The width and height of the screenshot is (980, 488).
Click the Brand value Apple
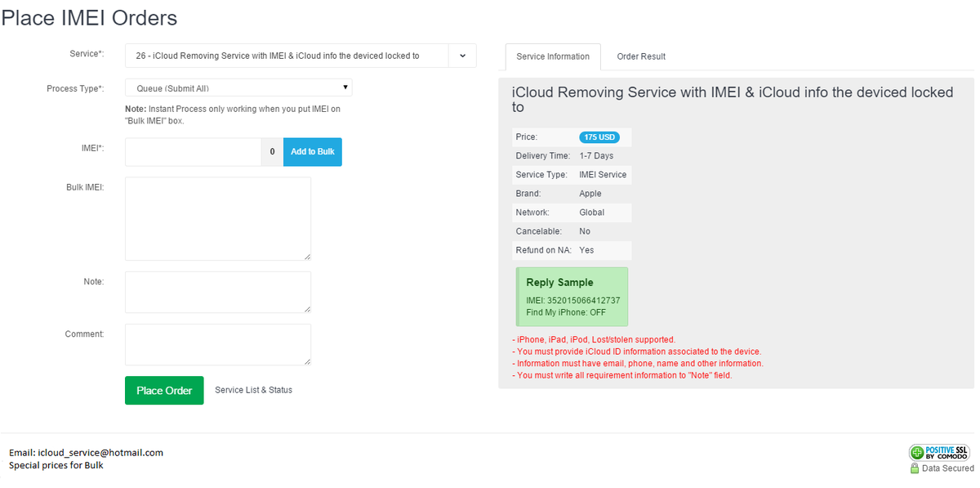(590, 194)
